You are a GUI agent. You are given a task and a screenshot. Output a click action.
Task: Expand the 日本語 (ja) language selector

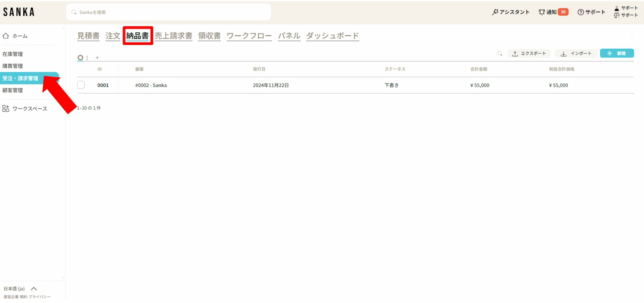20,289
